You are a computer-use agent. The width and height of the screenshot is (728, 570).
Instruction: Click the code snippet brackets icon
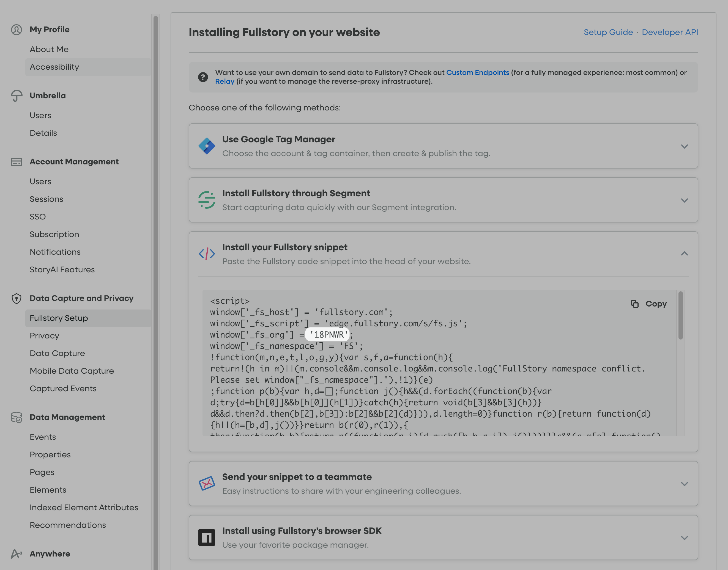[206, 254]
